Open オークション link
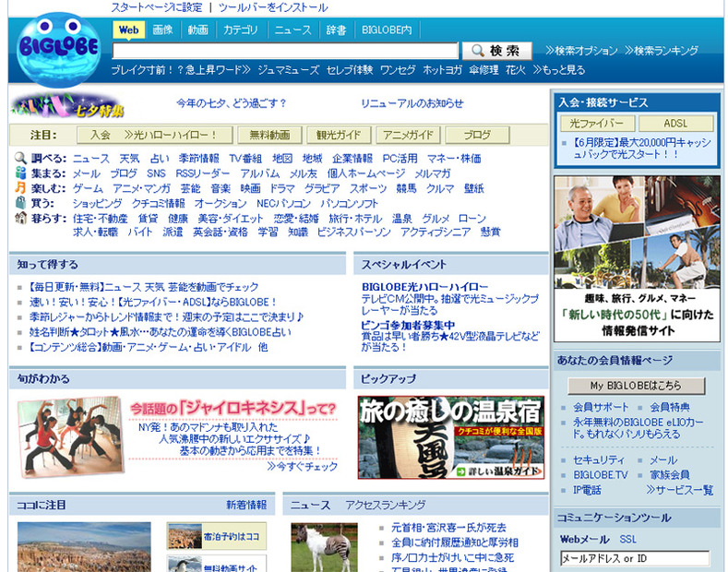728x572 pixels. coord(221,203)
